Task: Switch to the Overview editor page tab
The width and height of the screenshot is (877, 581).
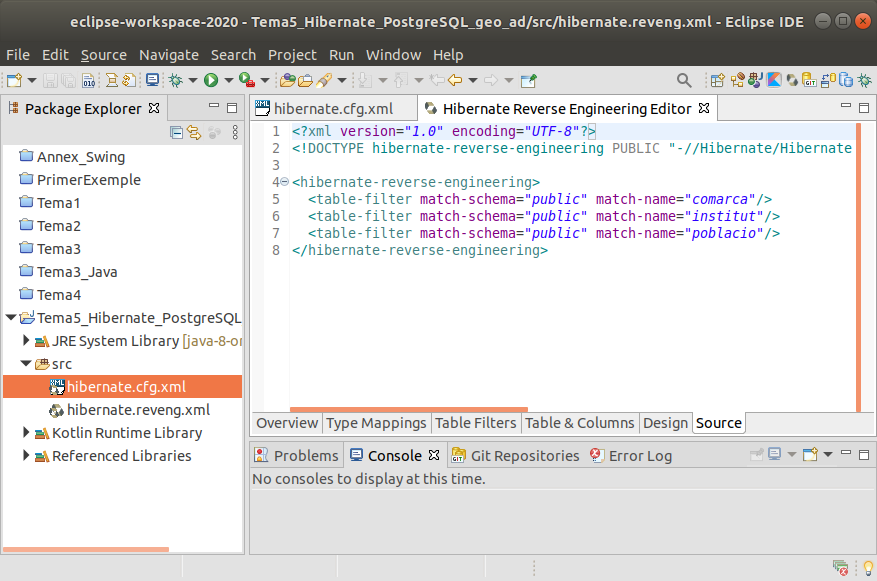Action: point(287,423)
